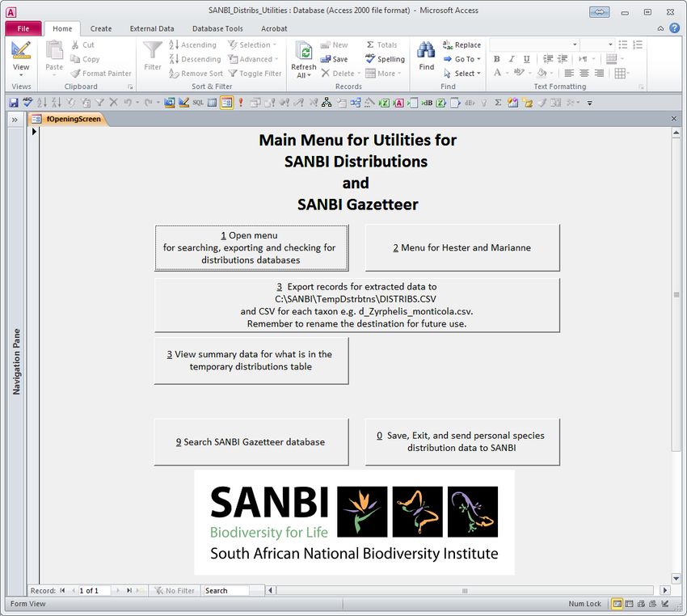Toggle Align Text Left

click(x=569, y=74)
